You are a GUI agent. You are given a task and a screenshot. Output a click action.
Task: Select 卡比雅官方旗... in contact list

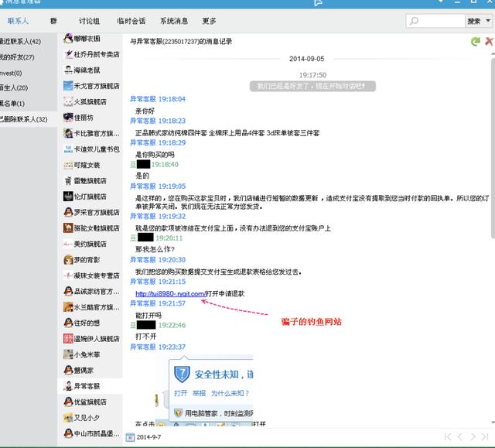[90, 133]
